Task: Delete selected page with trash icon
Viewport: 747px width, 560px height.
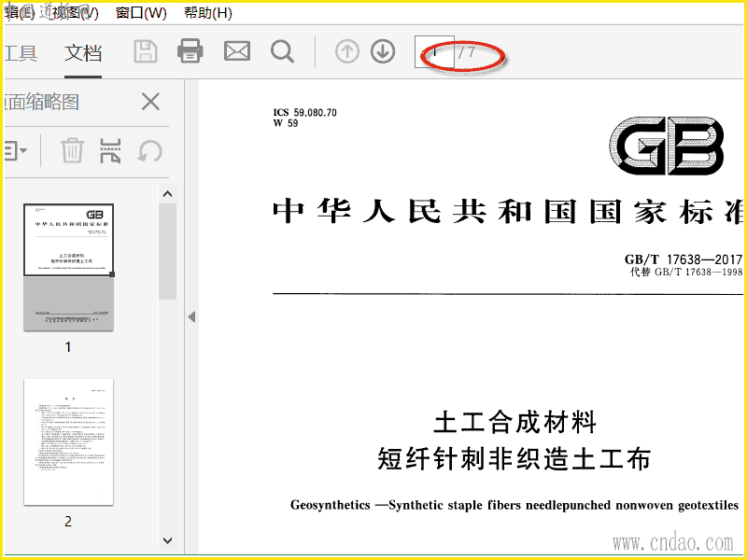Action: coord(73,150)
